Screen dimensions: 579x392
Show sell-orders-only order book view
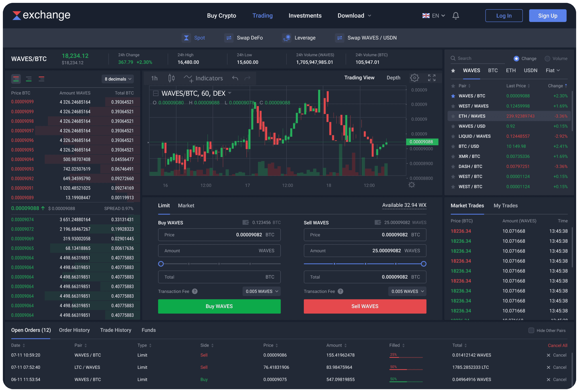coord(42,79)
